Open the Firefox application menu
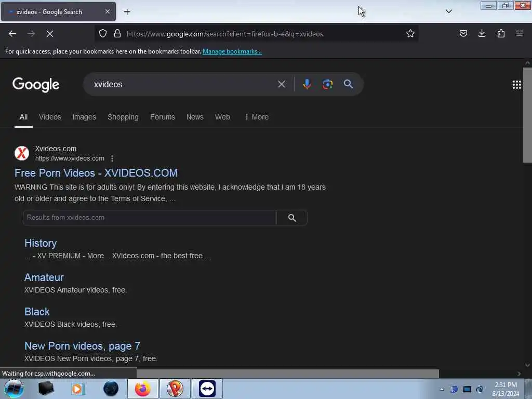The image size is (532, 399). tap(520, 34)
